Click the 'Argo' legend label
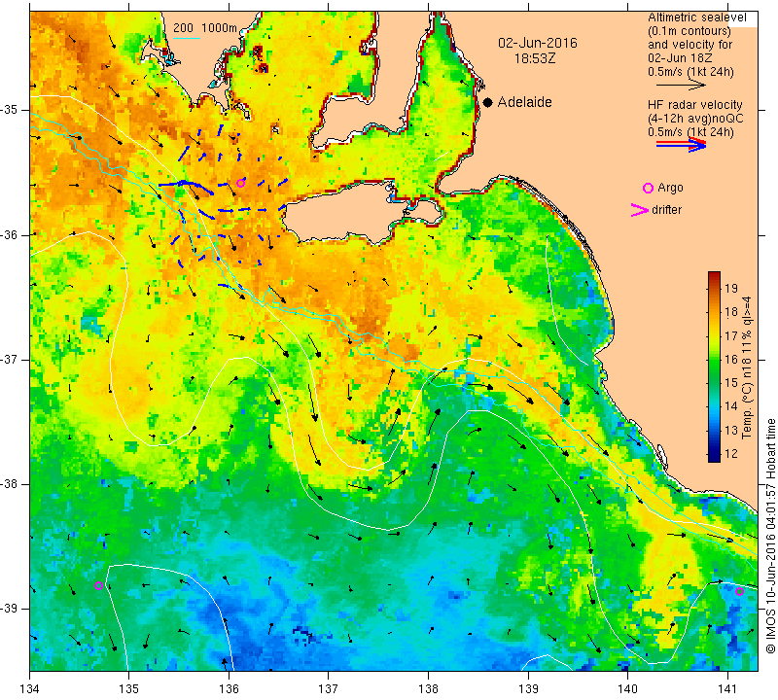Viewport: 778px width, 700px height. [670, 188]
